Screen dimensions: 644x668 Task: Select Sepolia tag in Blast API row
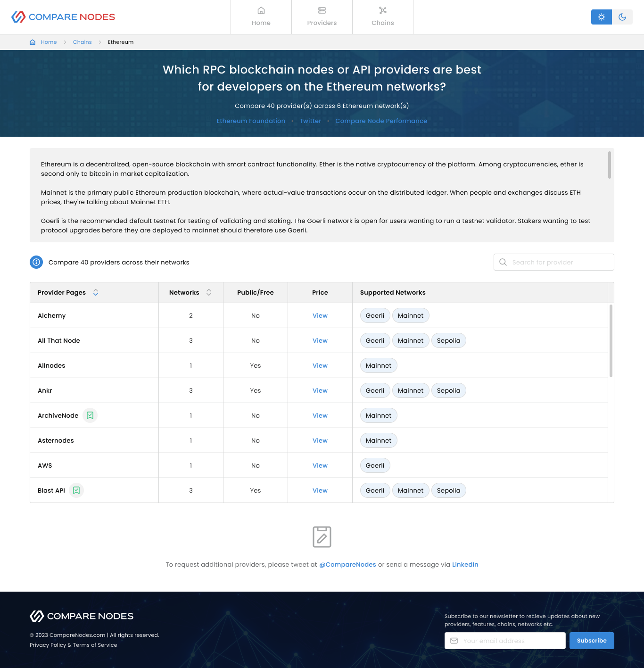(449, 490)
